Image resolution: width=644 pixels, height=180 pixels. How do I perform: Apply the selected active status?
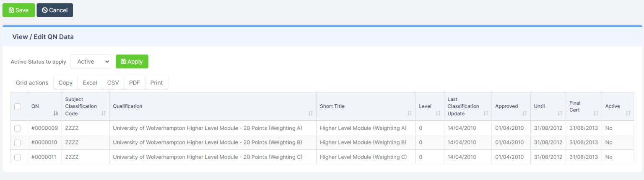pos(132,62)
